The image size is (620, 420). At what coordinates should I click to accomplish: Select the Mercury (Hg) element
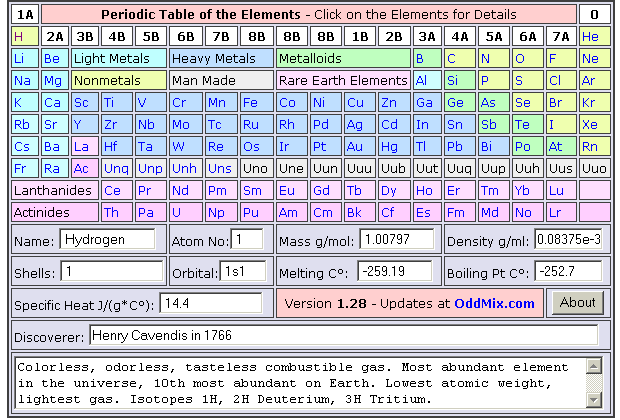394,147
